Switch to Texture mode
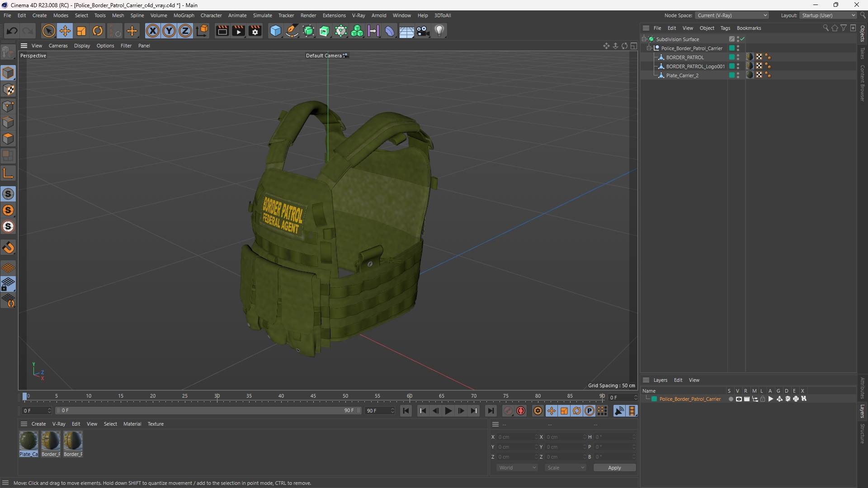 point(8,89)
